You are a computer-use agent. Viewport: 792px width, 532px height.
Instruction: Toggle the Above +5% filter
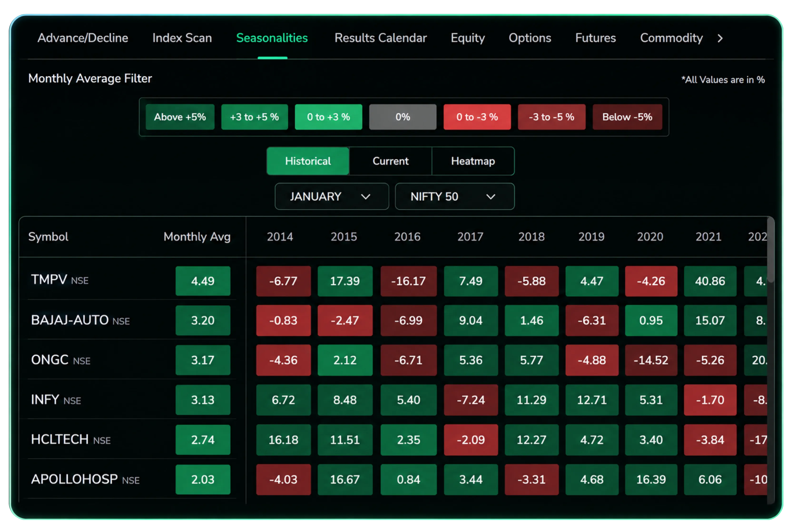pos(180,117)
